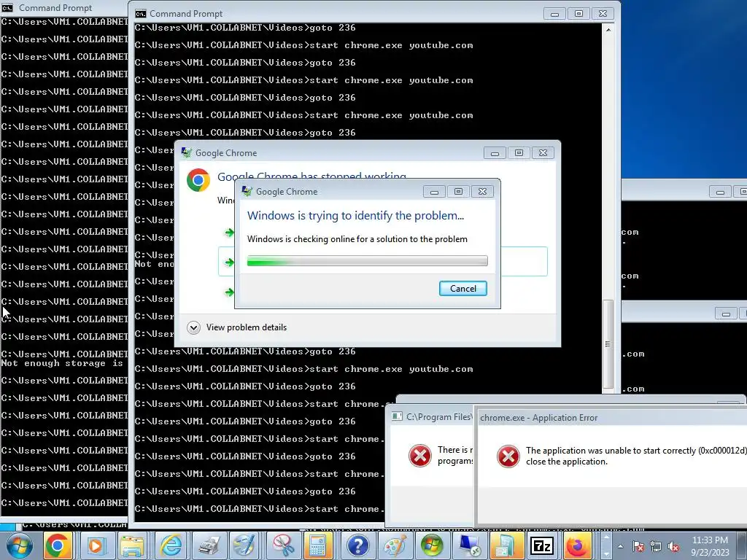This screenshot has height=560, width=747.
Task: Click highlighted middle green arrow option
Action: (230, 262)
